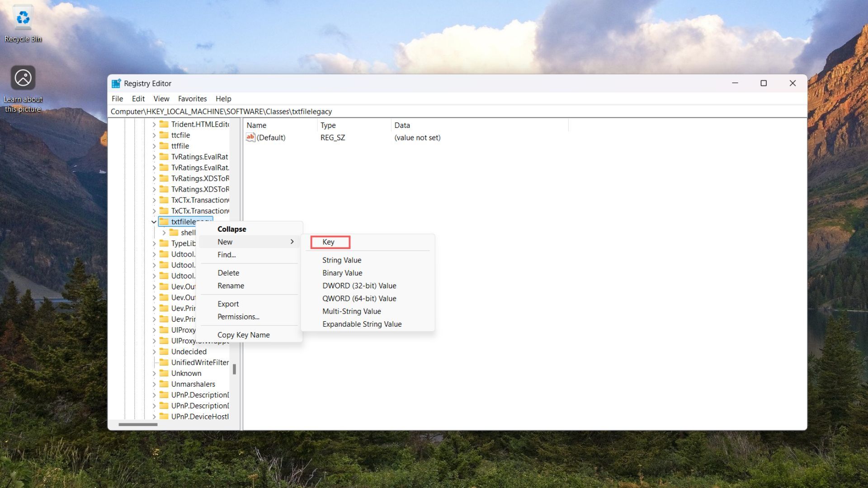Expand the UPnP.DeviceHostl tree node
Image resolution: width=868 pixels, height=488 pixels.
154,416
